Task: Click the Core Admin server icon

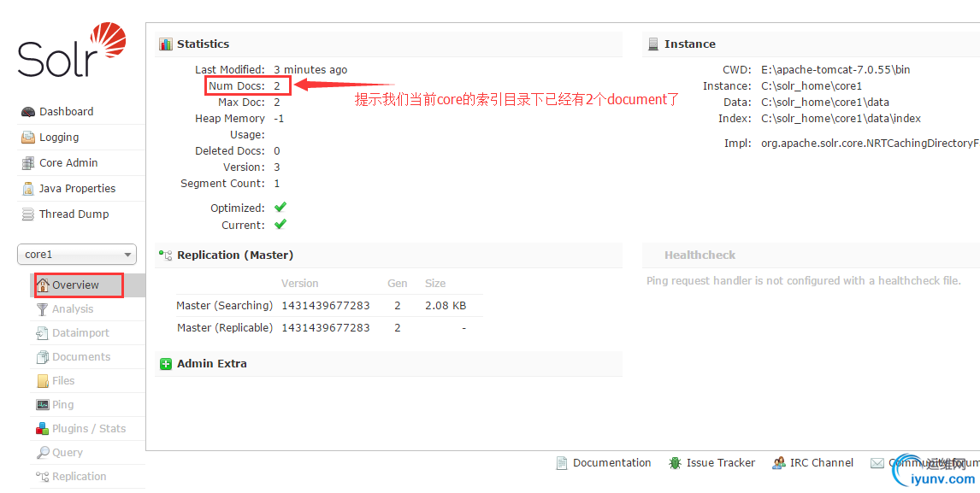Action: click(x=28, y=163)
